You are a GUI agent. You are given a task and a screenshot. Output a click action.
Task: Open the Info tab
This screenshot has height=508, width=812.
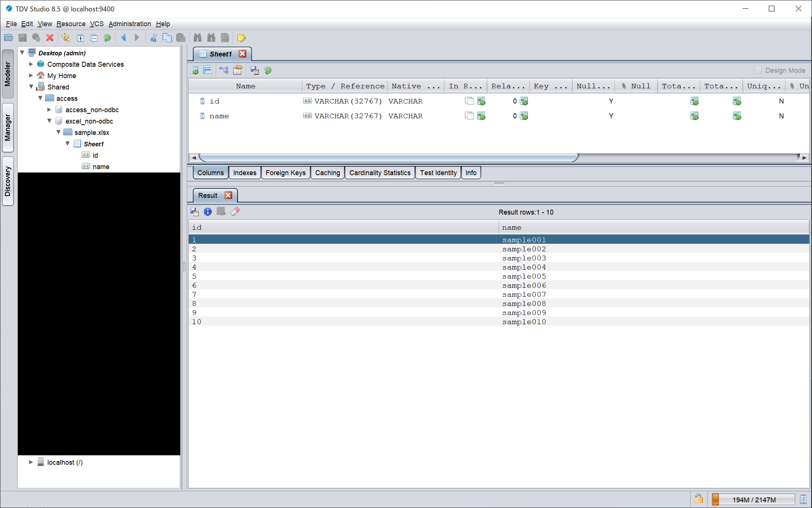(x=471, y=173)
